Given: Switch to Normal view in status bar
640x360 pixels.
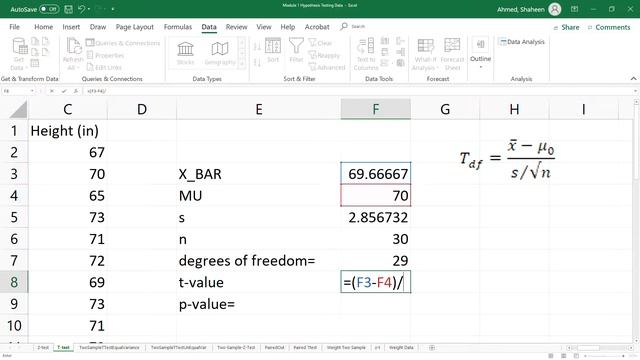Looking at the screenshot, I should click(551, 356).
